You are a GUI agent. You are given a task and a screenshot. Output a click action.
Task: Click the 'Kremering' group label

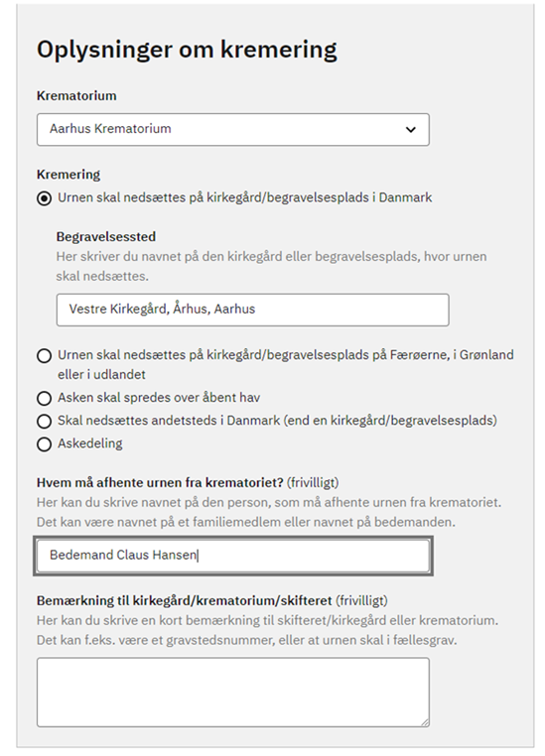pyautogui.click(x=68, y=174)
